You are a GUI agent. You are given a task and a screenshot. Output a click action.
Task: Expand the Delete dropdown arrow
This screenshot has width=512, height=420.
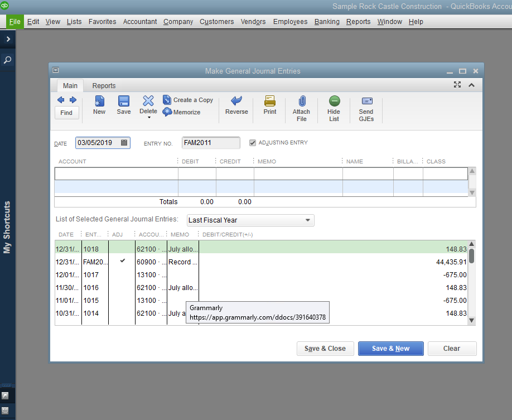coord(148,118)
